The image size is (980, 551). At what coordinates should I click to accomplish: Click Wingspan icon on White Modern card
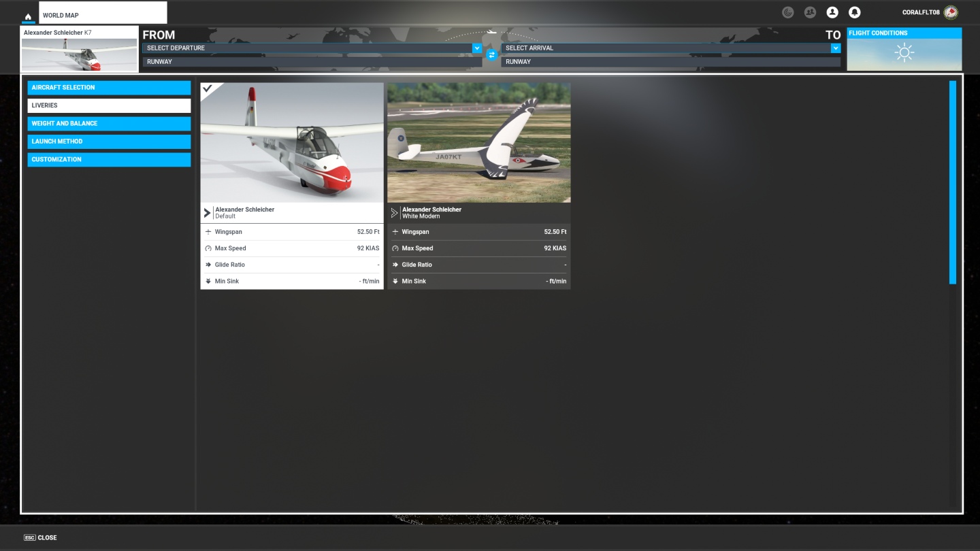[395, 232]
